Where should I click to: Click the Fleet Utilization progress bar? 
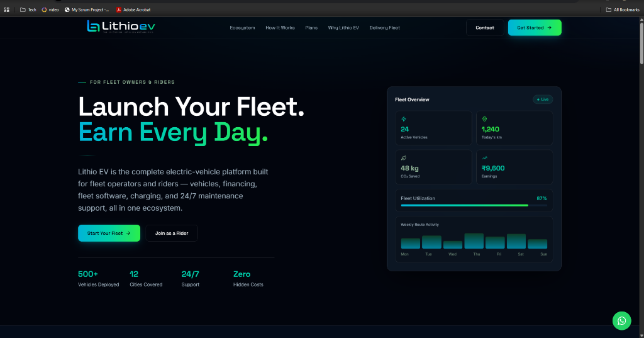point(474,205)
